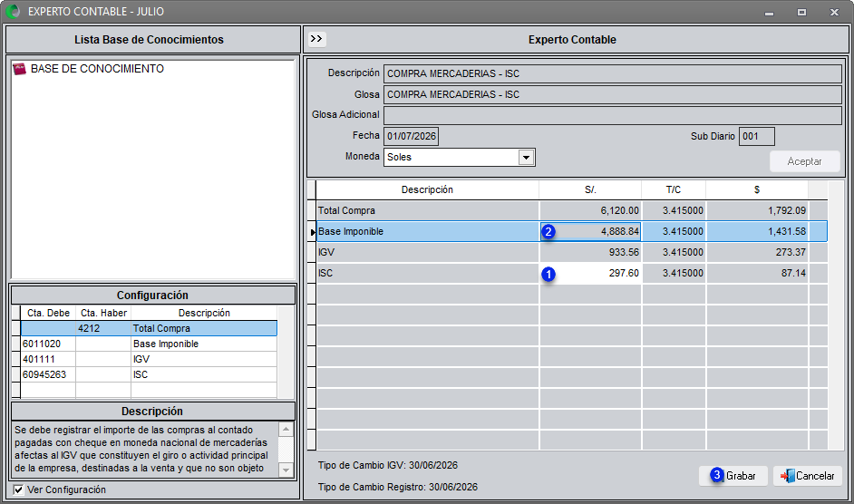Click the Glosa input field
The height and width of the screenshot is (504, 854).
(x=613, y=94)
